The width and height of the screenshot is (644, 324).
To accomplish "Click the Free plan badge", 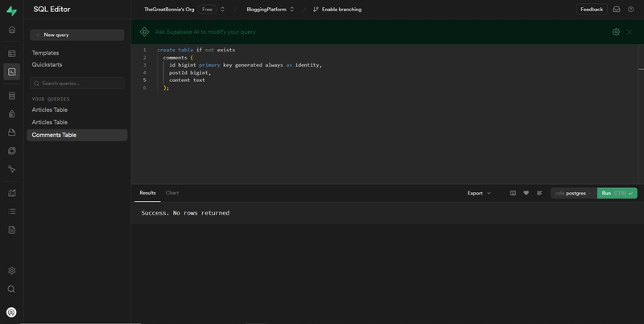I will click(207, 9).
